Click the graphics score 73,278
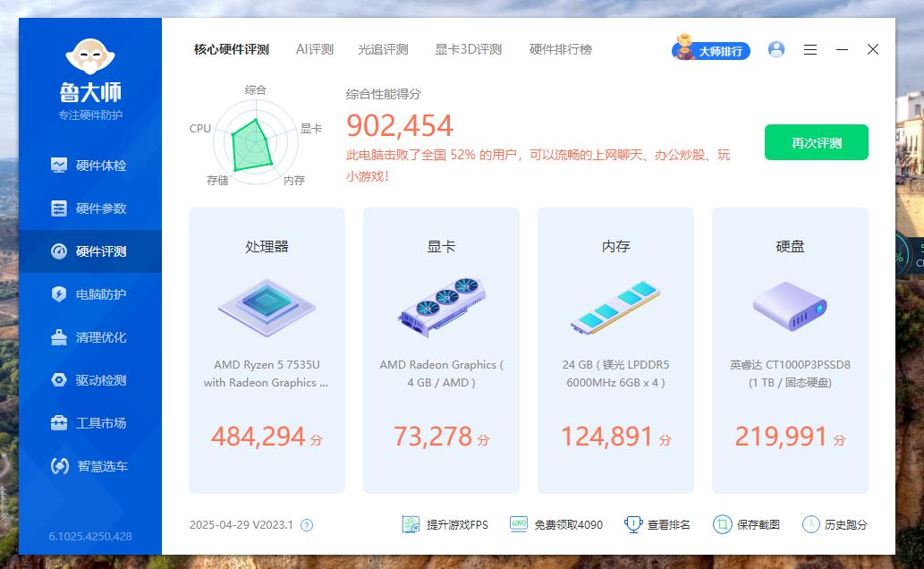Screen dimensions: 924x569 [433, 437]
